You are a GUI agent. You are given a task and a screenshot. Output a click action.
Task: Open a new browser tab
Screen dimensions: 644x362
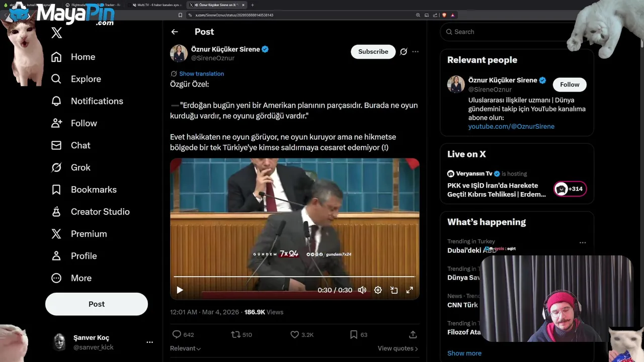point(253,5)
